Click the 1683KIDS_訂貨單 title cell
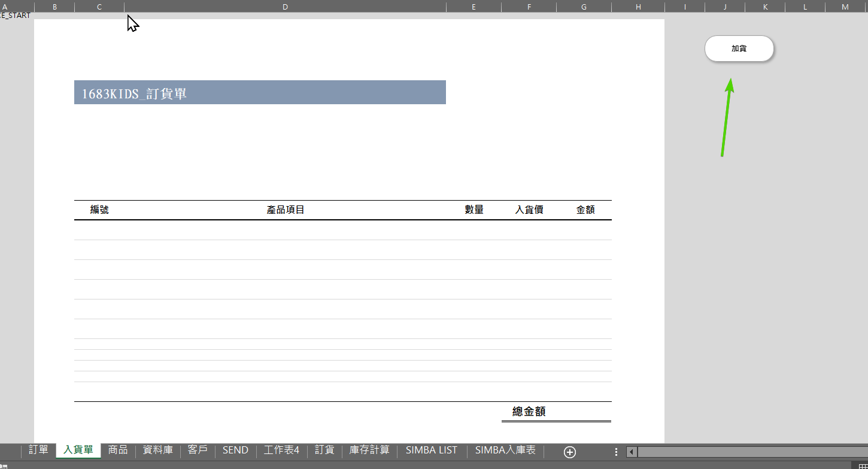 pos(260,93)
